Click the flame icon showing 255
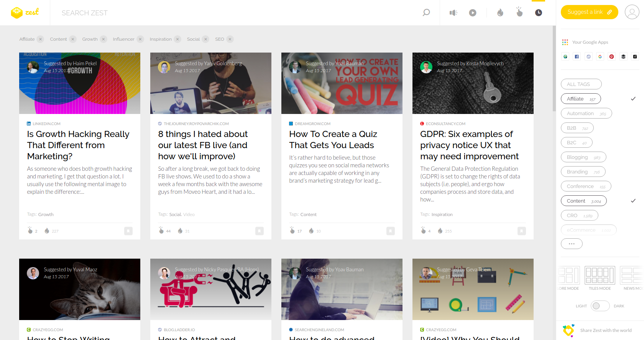Screen dimensions: 644x340 pyautogui.click(x=440, y=231)
